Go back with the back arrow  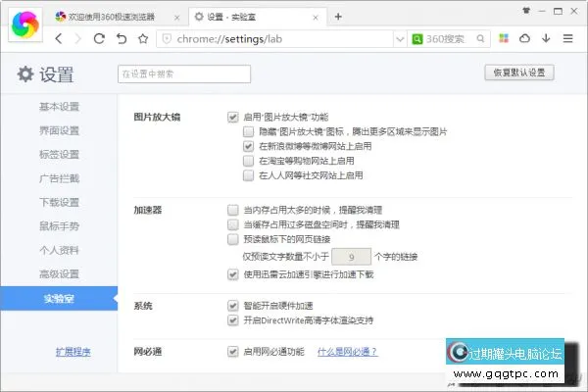(x=59, y=38)
